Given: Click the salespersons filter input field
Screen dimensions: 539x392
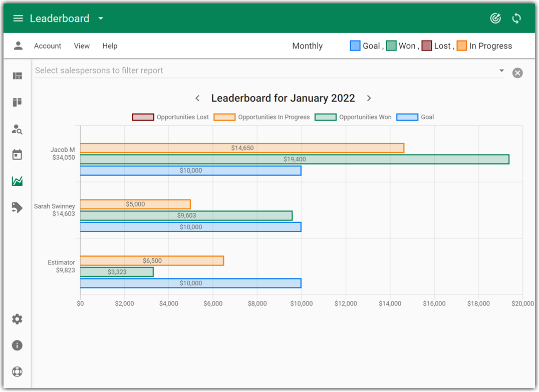Looking at the screenshot, I should coord(269,71).
